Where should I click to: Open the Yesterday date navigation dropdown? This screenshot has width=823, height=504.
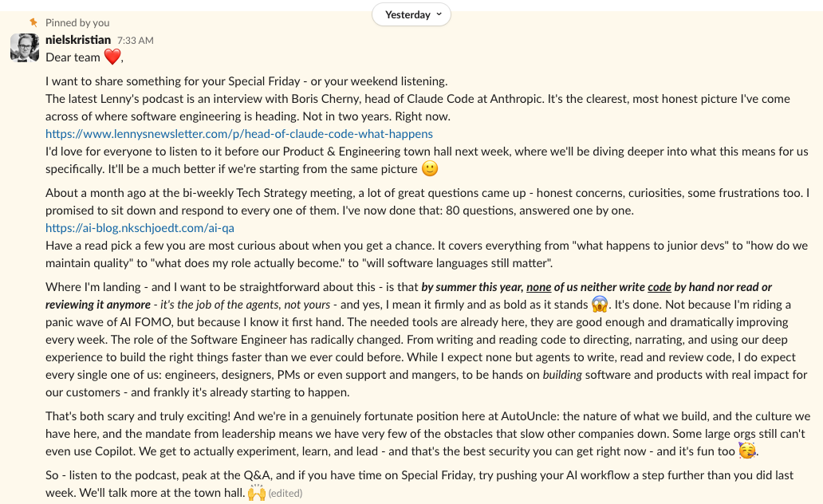411,14
